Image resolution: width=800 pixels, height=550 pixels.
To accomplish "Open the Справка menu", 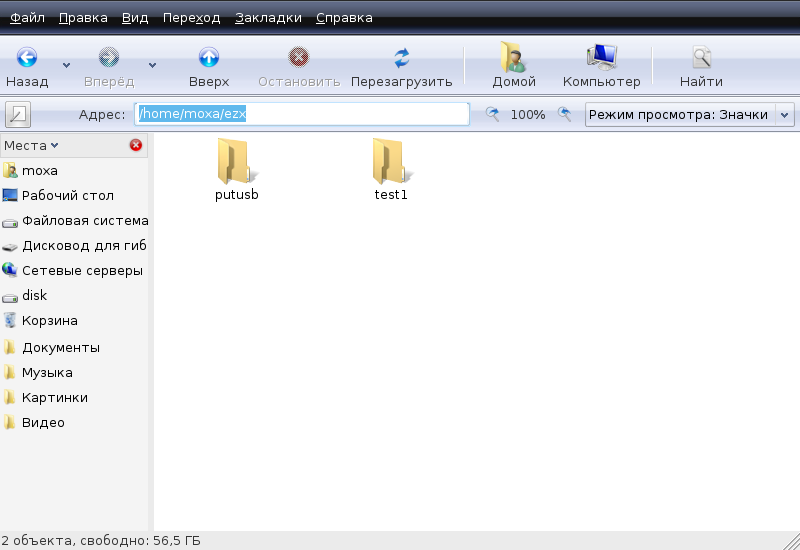I will pos(344,18).
